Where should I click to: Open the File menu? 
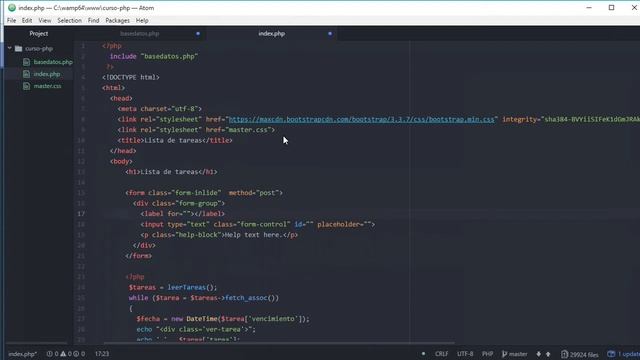pyautogui.click(x=11, y=20)
